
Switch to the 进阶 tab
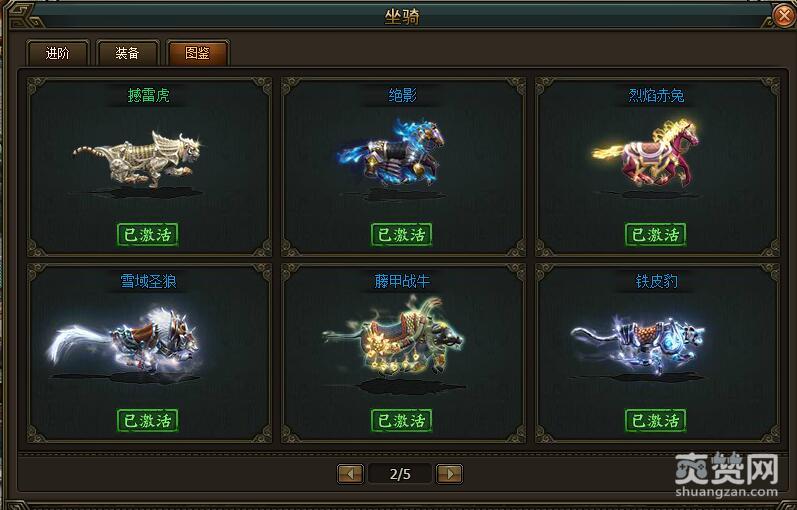coord(57,53)
